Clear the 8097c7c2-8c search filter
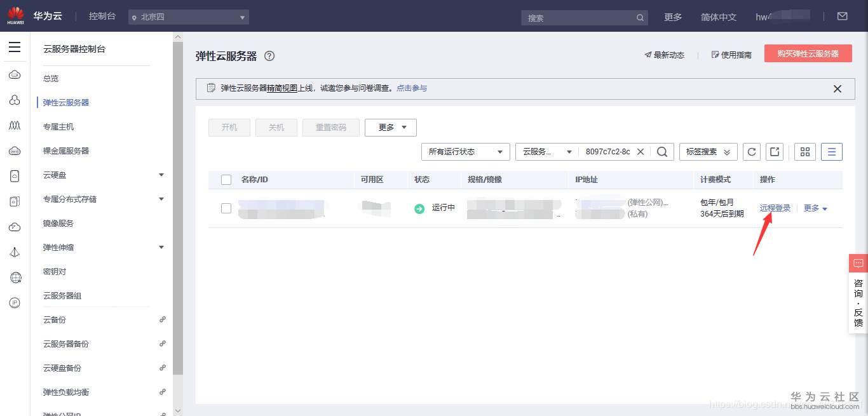 [x=641, y=152]
